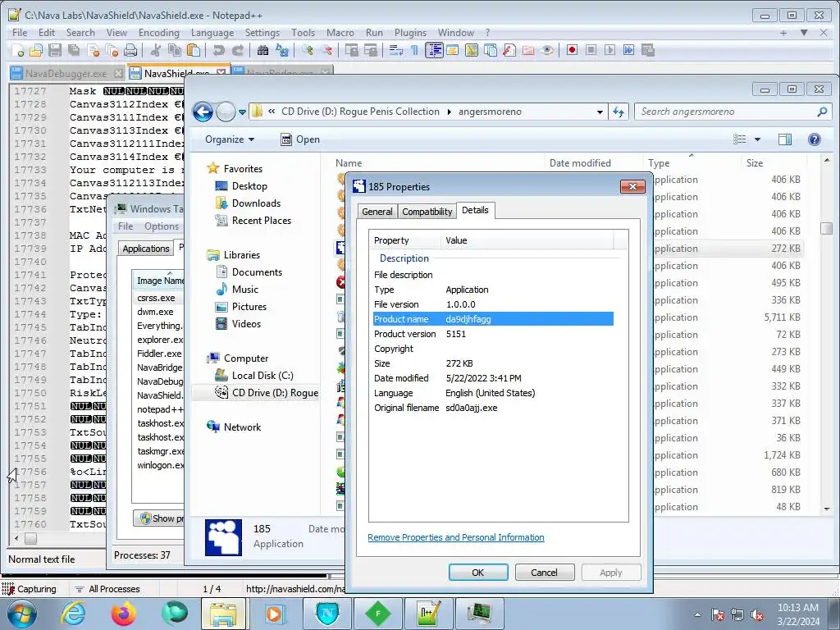
Task: Switch to the Compatibility tab in Properties
Action: [427, 212]
